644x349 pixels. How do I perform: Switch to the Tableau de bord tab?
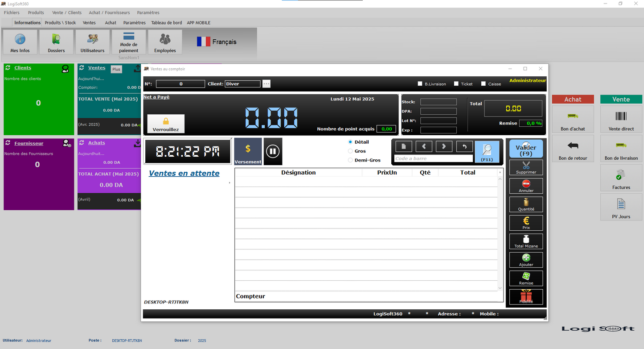(x=166, y=23)
